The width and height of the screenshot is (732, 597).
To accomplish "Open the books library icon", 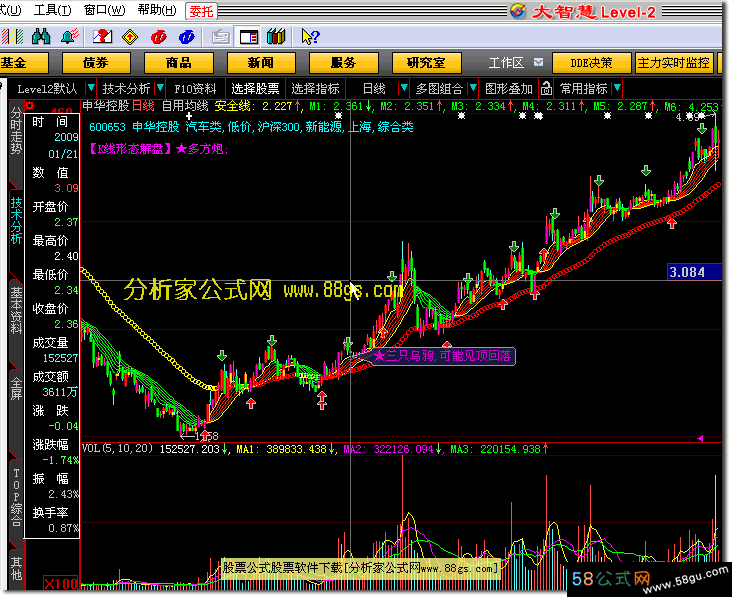I will pyautogui.click(x=276, y=36).
